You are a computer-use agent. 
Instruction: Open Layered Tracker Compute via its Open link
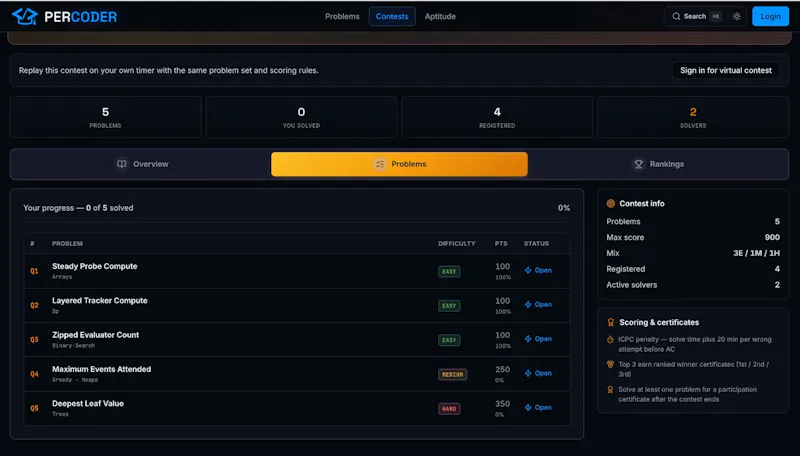click(538, 305)
